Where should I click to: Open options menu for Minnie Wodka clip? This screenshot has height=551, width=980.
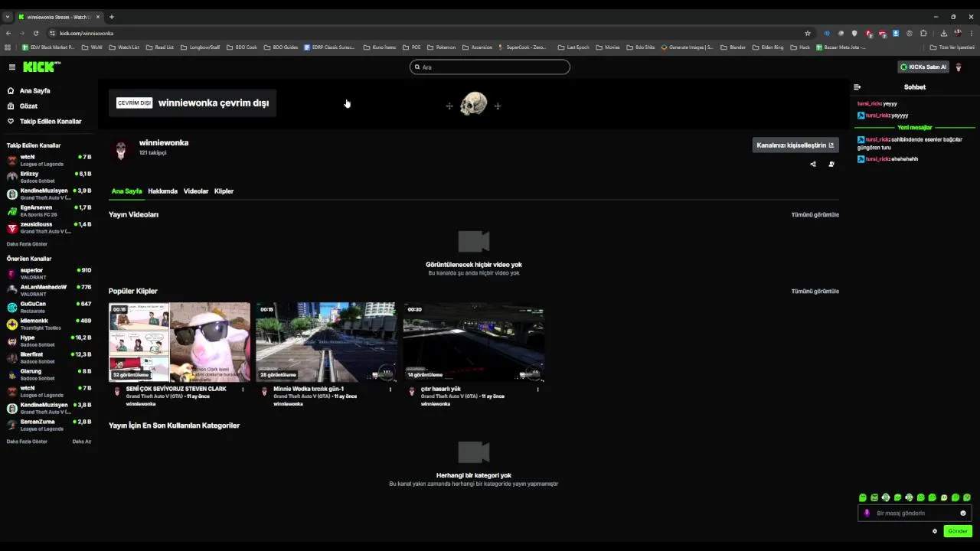tap(390, 390)
